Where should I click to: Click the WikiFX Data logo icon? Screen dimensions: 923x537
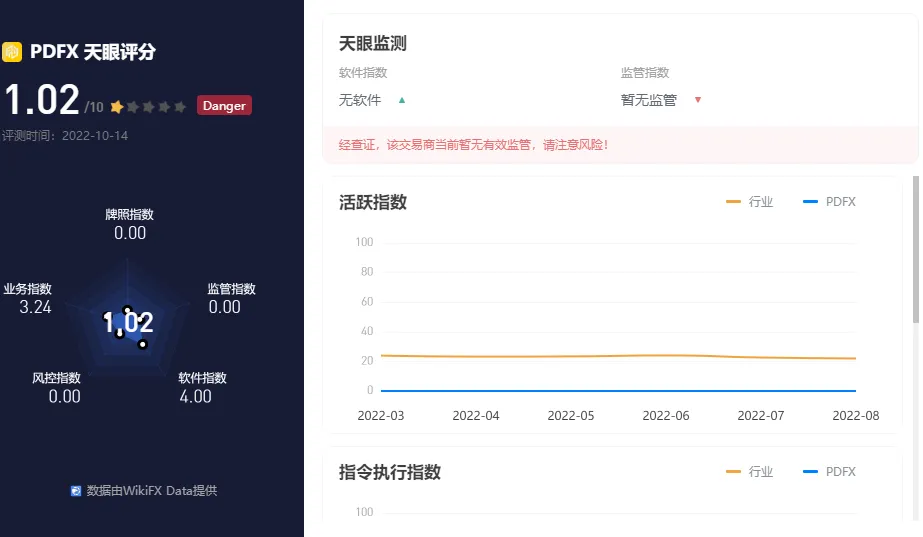click(x=76, y=491)
